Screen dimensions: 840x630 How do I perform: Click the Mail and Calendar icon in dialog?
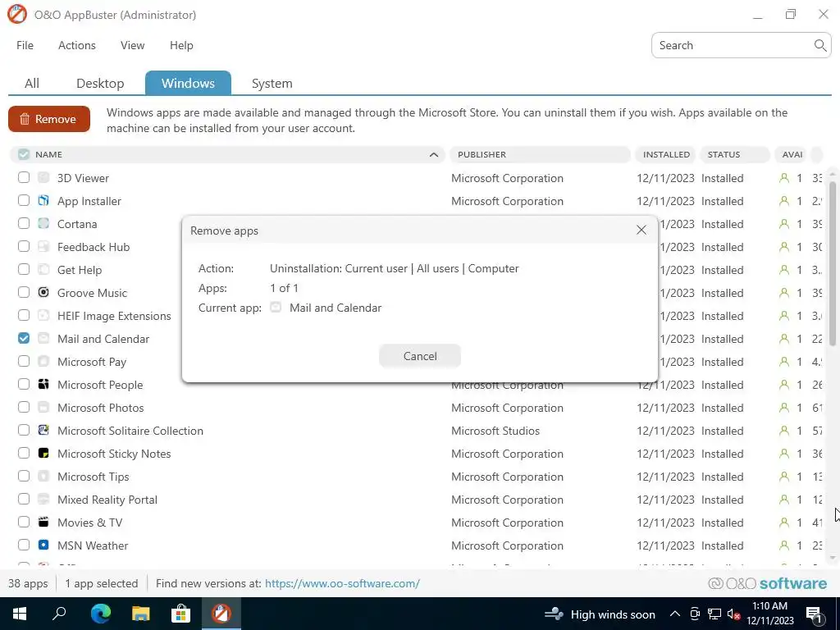(x=276, y=308)
